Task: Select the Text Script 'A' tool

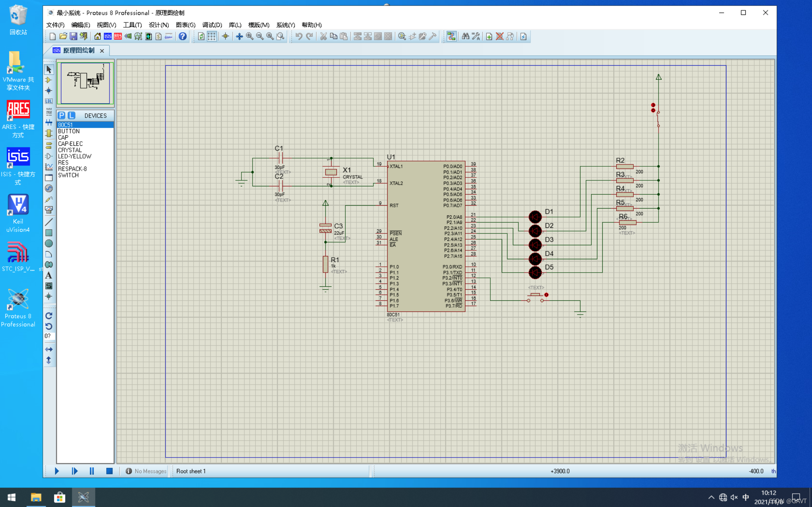Action: coord(49,275)
